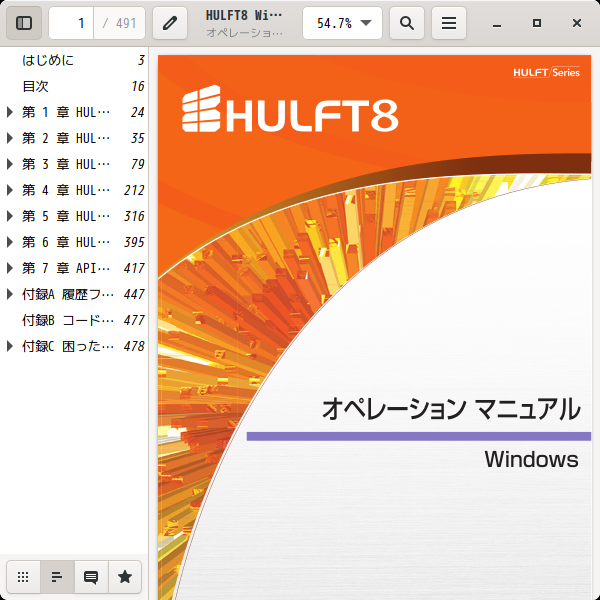Switch sidebar to outline view

click(x=57, y=577)
